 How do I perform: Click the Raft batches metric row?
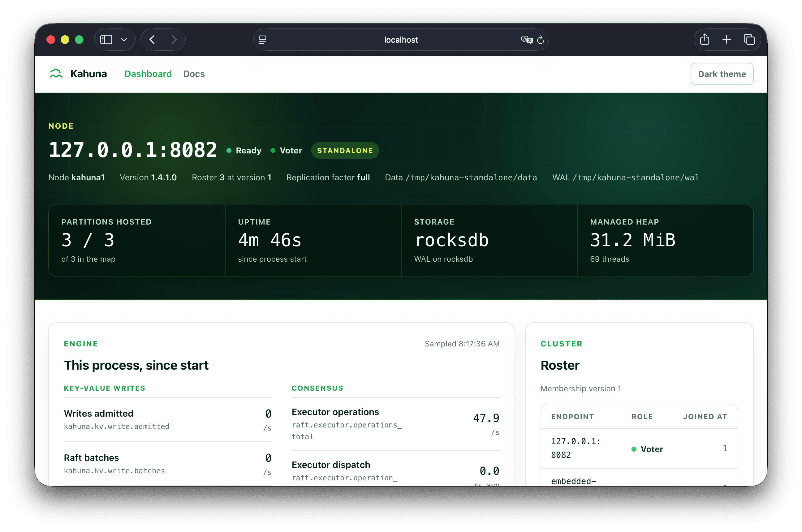pyautogui.click(x=168, y=464)
